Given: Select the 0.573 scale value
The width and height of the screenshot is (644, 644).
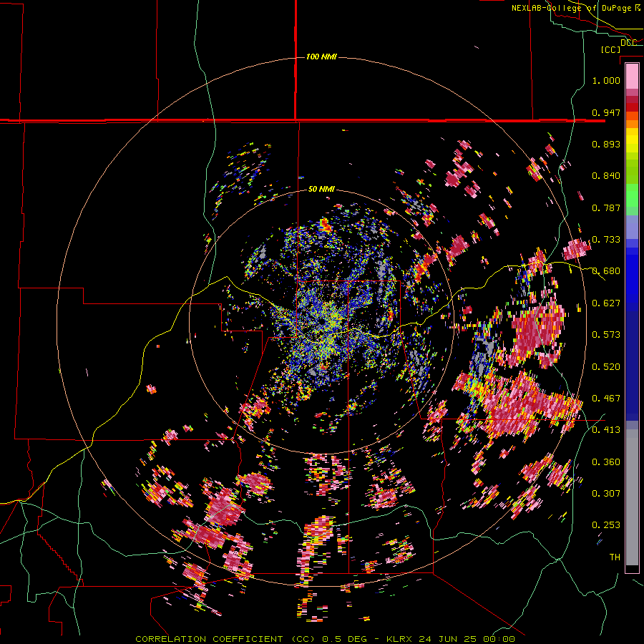Looking at the screenshot, I should pos(606,335).
